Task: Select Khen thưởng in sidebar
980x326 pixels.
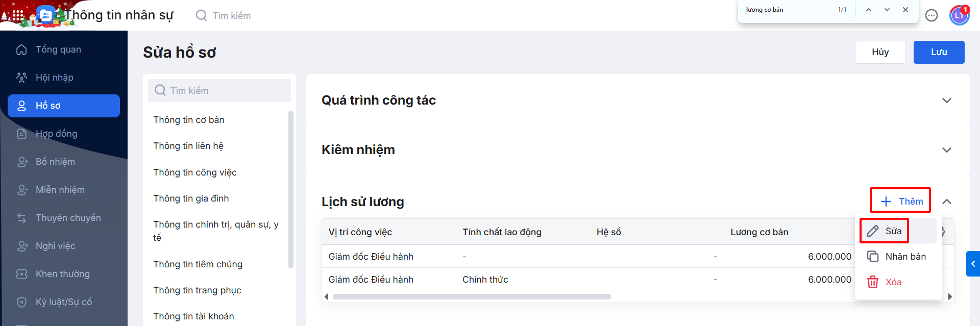Action: tap(62, 274)
